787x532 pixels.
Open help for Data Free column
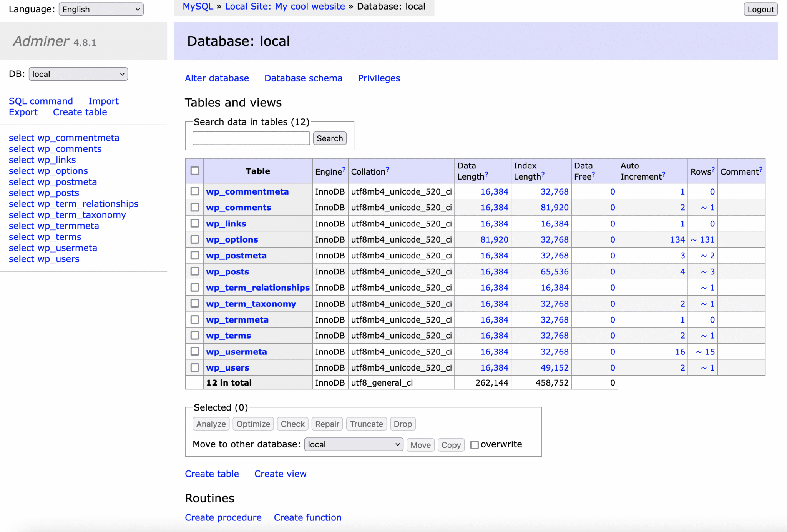[594, 173]
